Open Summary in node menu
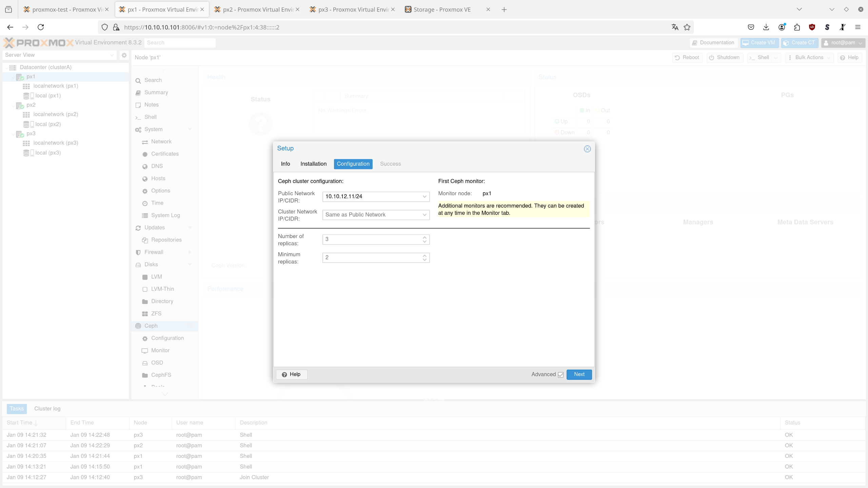Screen dimensions: 868x488 156,93
